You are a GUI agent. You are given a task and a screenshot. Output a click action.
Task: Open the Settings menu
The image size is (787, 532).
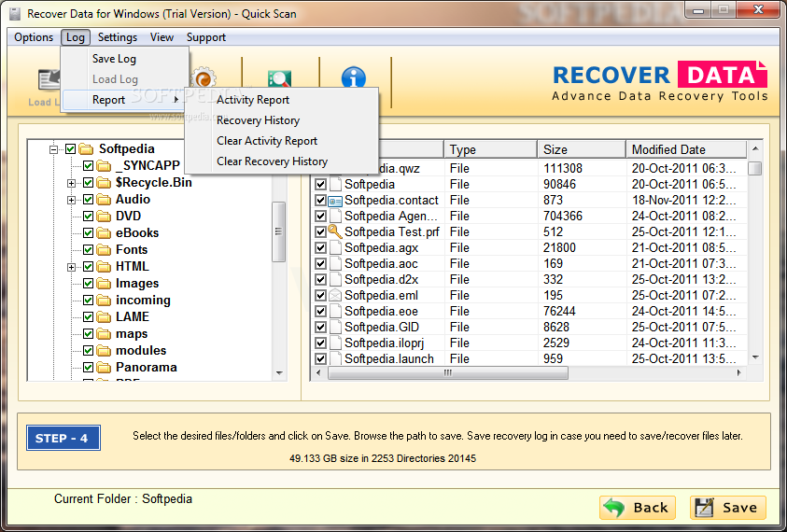click(118, 37)
